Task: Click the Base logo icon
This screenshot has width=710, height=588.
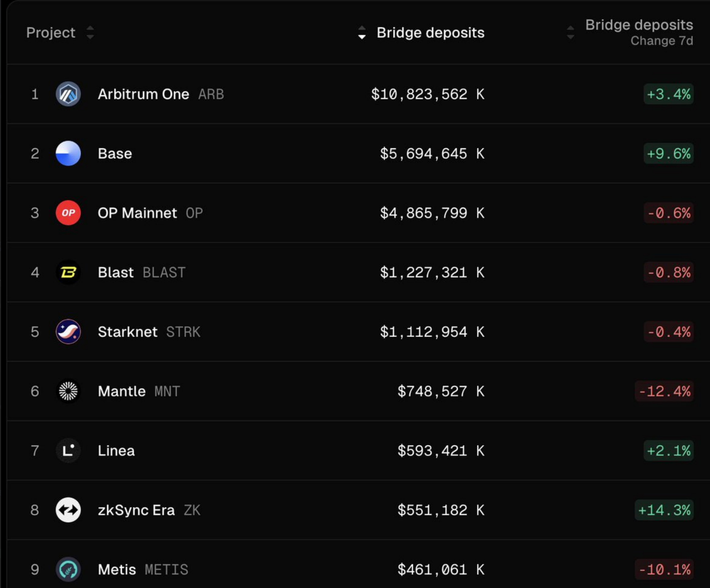Action: (x=68, y=153)
